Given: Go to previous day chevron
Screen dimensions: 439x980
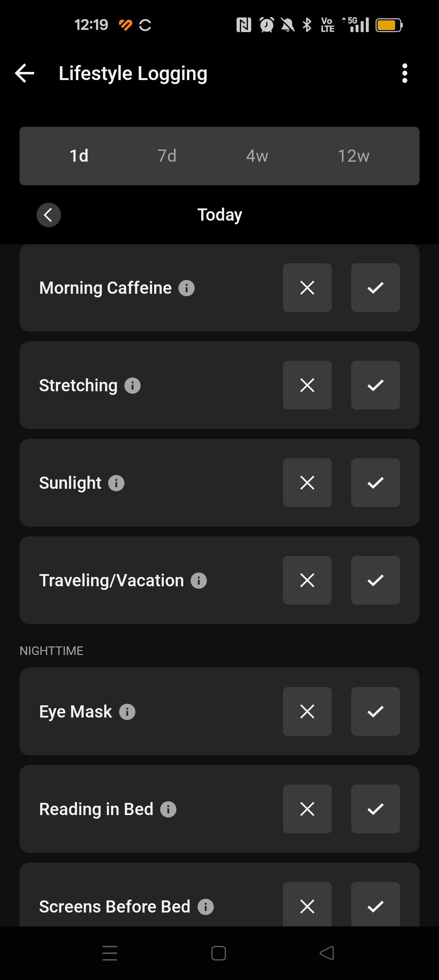Looking at the screenshot, I should (49, 215).
